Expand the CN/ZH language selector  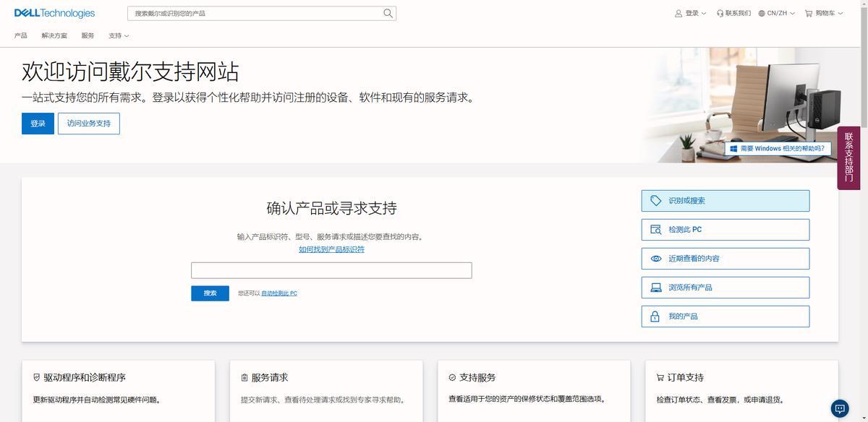(x=776, y=13)
